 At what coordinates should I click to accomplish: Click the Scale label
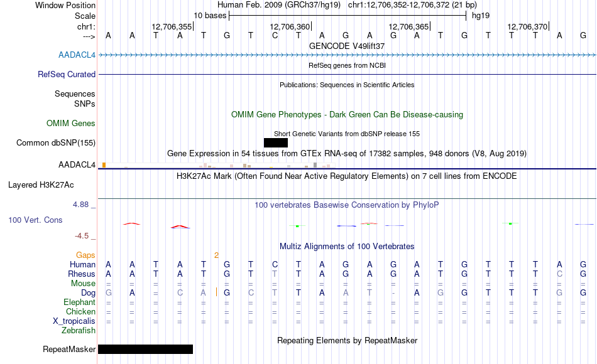tap(85, 16)
